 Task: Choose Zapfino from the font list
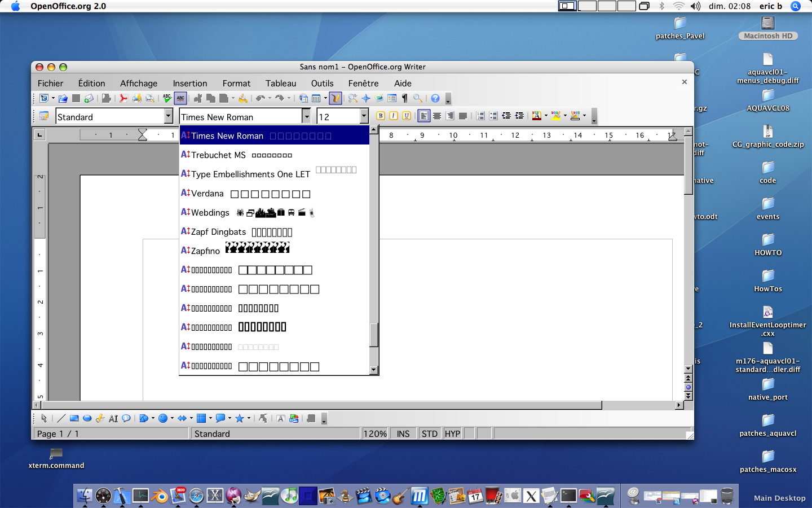tap(275, 251)
